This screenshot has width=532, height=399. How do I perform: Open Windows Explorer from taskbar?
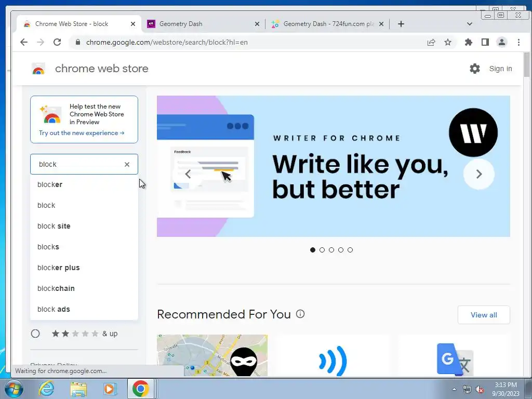(78, 389)
